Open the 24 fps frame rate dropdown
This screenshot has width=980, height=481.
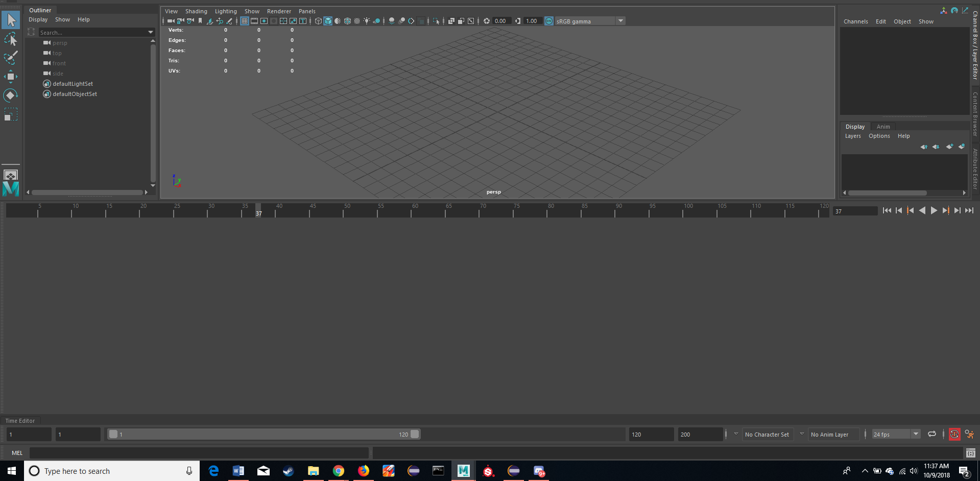click(x=915, y=434)
